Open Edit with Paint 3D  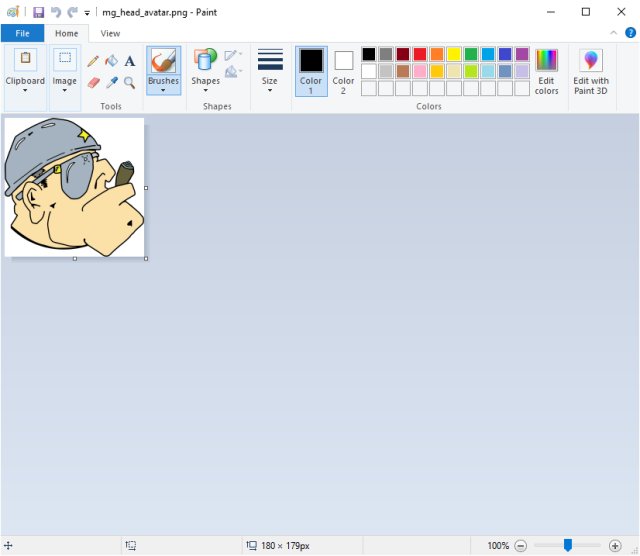point(591,72)
